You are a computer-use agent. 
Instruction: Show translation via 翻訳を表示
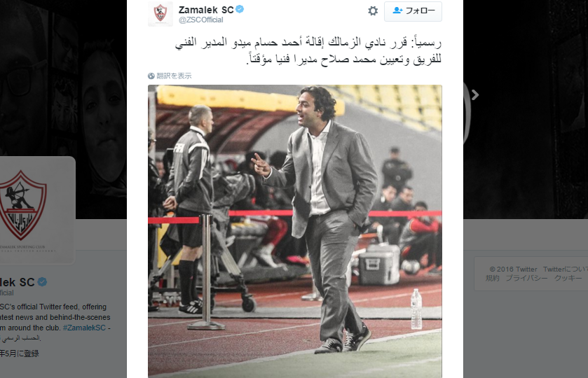click(x=174, y=76)
